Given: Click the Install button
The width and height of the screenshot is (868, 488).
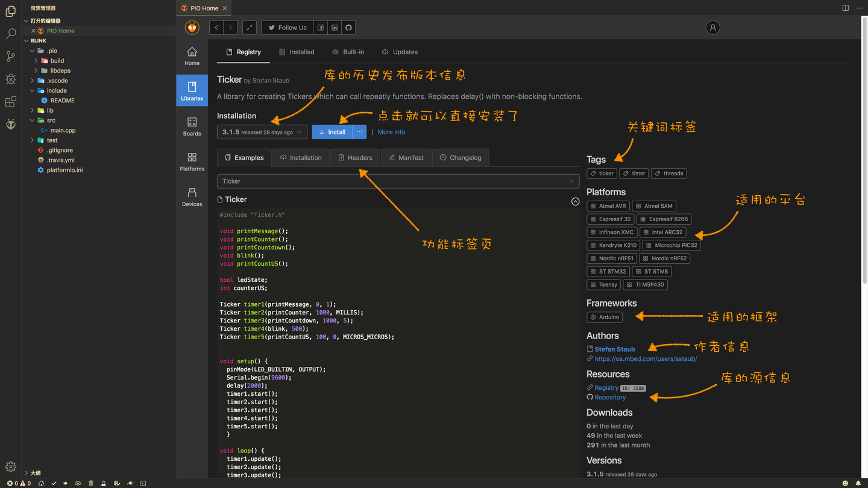Looking at the screenshot, I should [331, 131].
